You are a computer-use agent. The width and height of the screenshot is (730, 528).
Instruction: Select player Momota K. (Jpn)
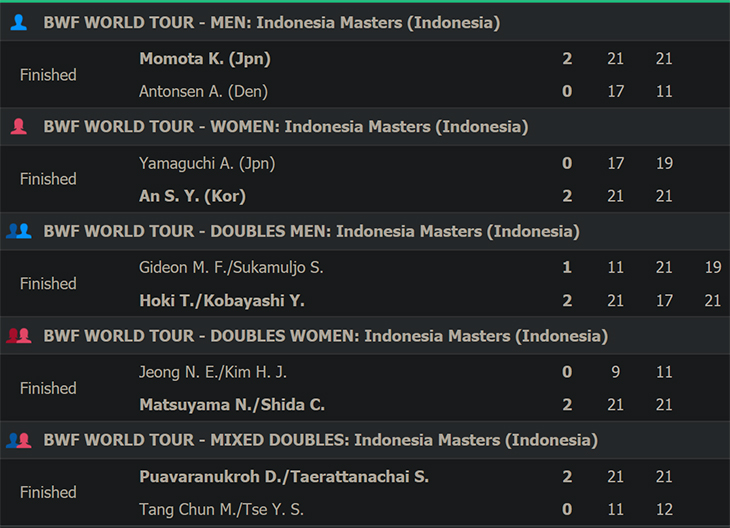coord(205,59)
